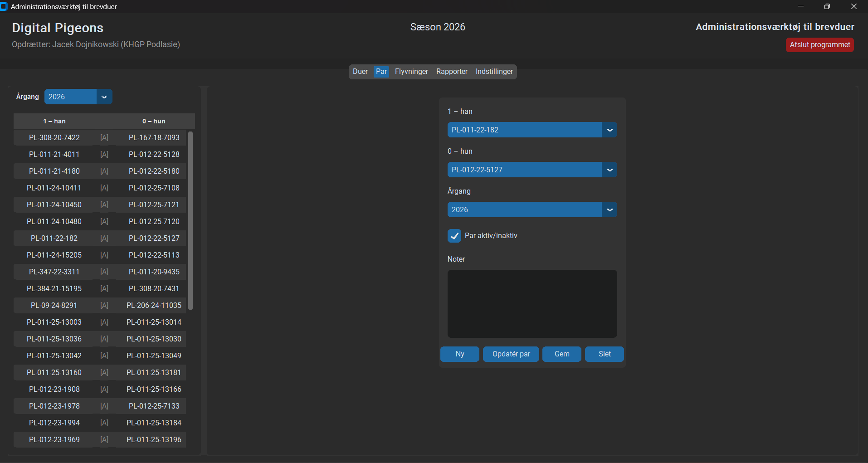This screenshot has width=868, height=463.
Task: Open the 1 – han dropdown arrow
Action: click(610, 130)
